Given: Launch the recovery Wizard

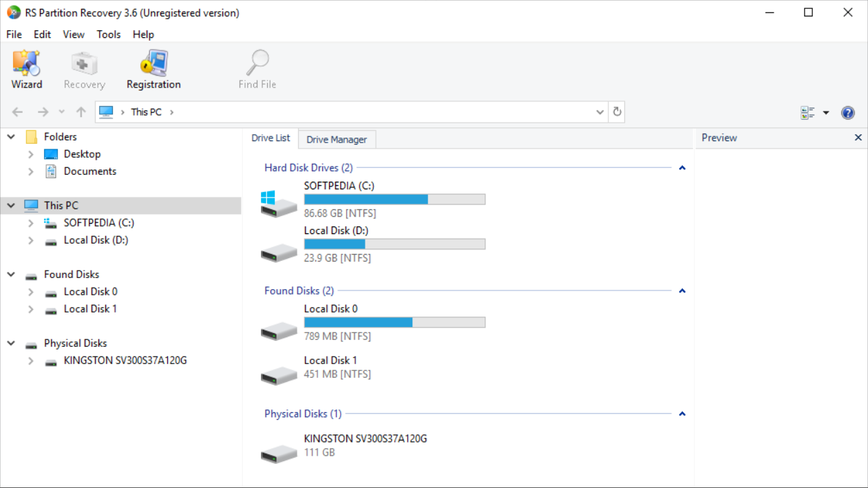Looking at the screenshot, I should [x=27, y=70].
